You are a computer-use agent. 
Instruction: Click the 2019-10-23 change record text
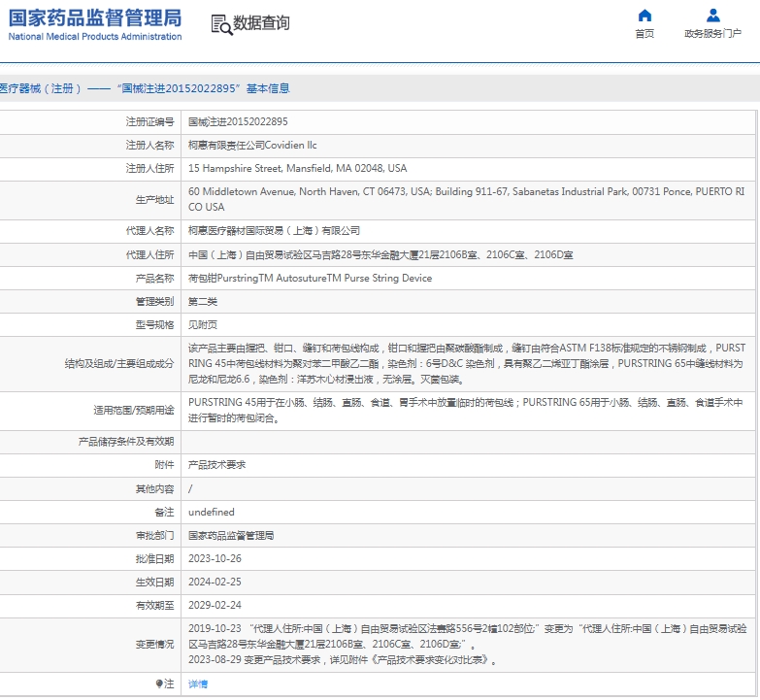pyautogui.click(x=467, y=636)
